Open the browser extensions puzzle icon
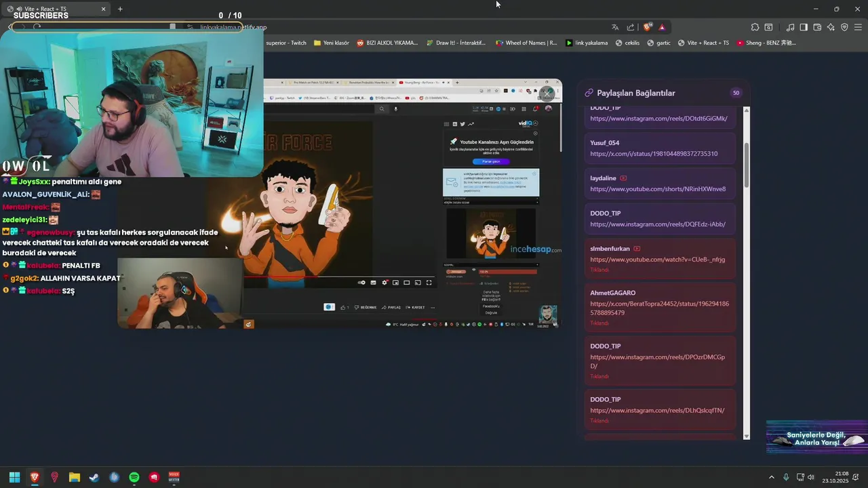 click(x=755, y=27)
